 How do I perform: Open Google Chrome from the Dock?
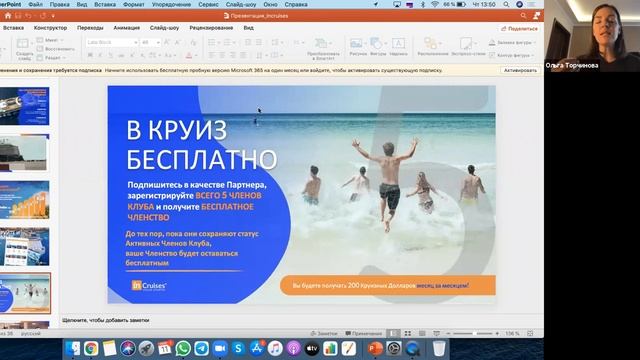[91, 349]
